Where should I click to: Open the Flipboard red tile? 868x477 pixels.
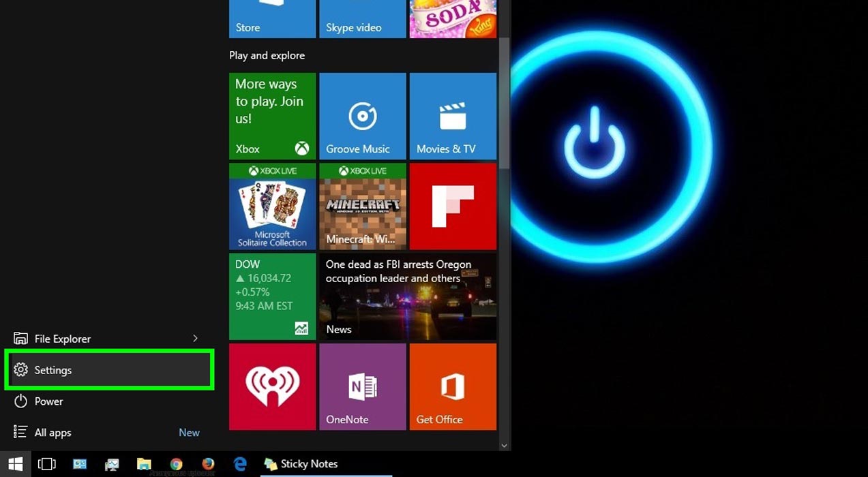453,206
